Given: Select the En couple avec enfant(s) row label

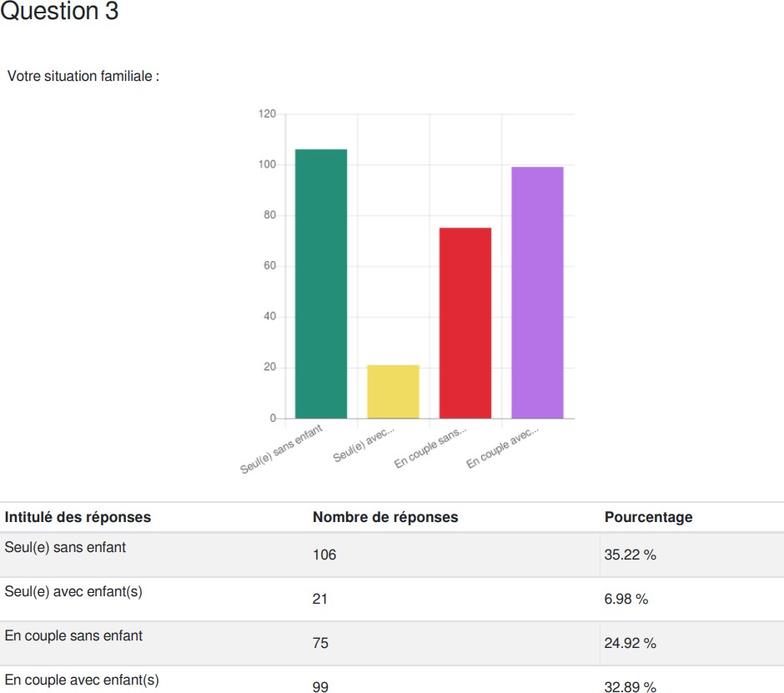Looking at the screenshot, I should point(82,680).
